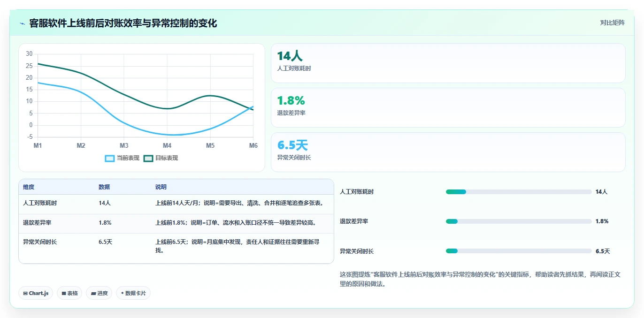Click the 人工对账耗时 progress bar

tap(519, 192)
